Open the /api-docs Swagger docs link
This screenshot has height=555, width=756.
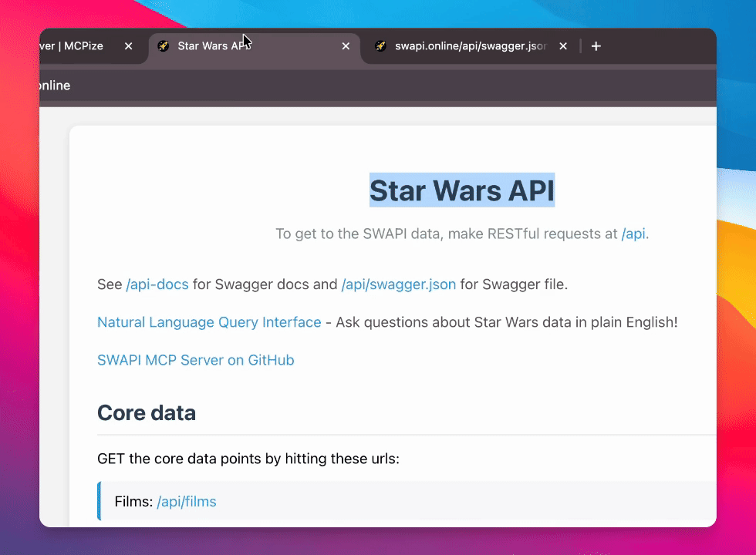(157, 284)
